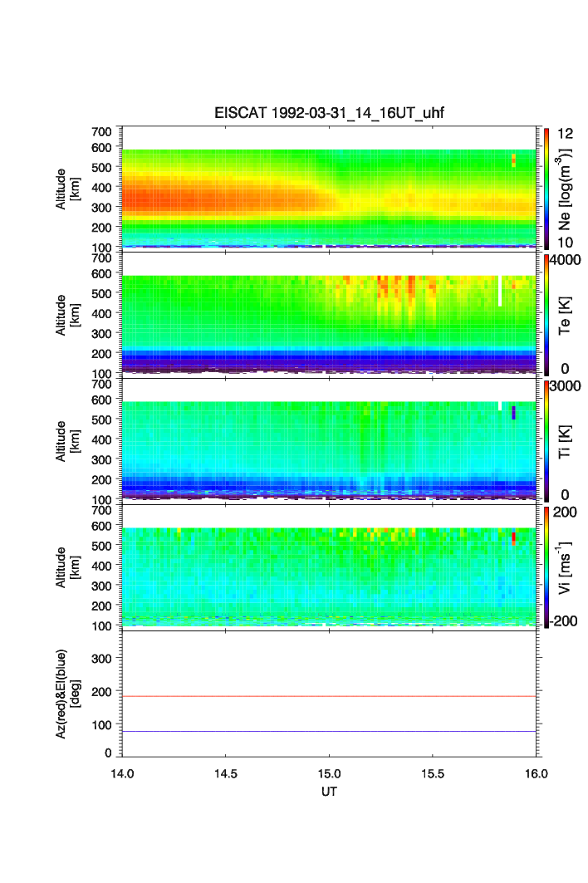588x883 pixels.
Task: Click the plot title EISCAT 1992-03-31_14_16UT_uhf
Action: [329, 113]
